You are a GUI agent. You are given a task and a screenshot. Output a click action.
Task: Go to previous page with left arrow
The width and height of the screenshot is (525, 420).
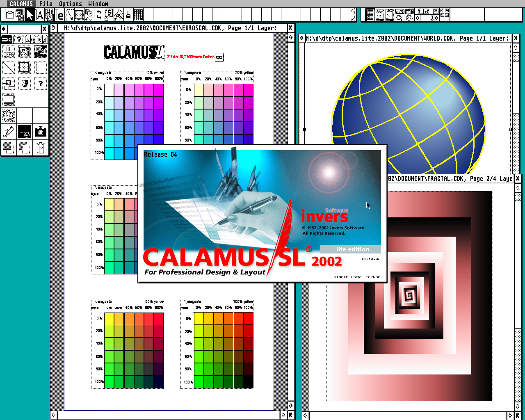point(418,18)
